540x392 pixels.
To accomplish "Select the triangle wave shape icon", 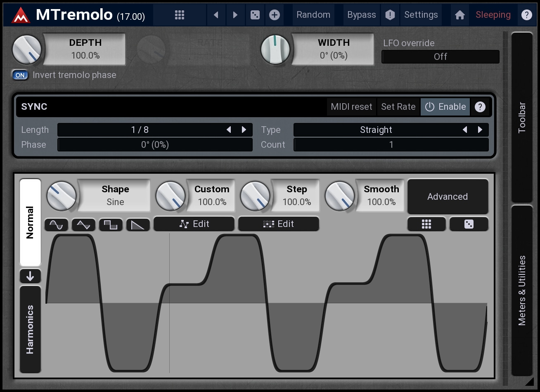I will pyautogui.click(x=83, y=224).
